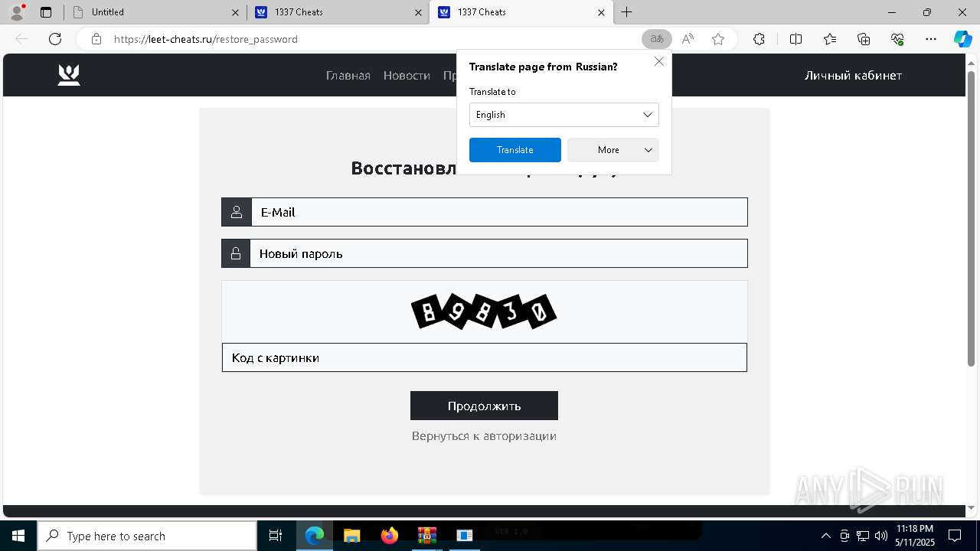980x551 pixels.
Task: Open the Extensions puzzle icon
Action: point(759,39)
